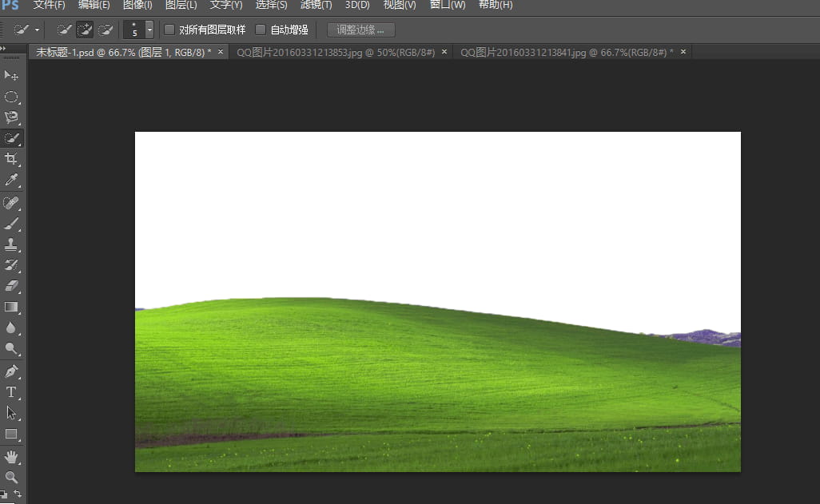Select the Blur tool droplet

11,327
